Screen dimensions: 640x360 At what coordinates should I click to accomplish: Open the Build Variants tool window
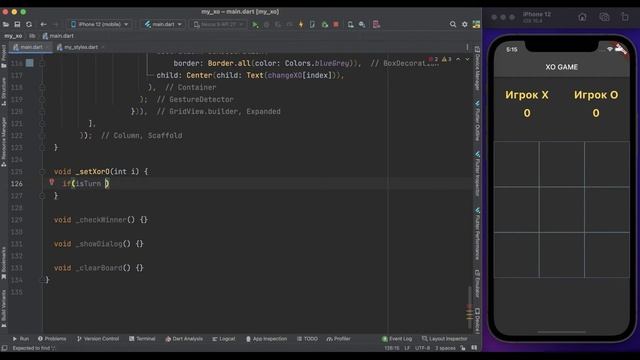click(4, 309)
